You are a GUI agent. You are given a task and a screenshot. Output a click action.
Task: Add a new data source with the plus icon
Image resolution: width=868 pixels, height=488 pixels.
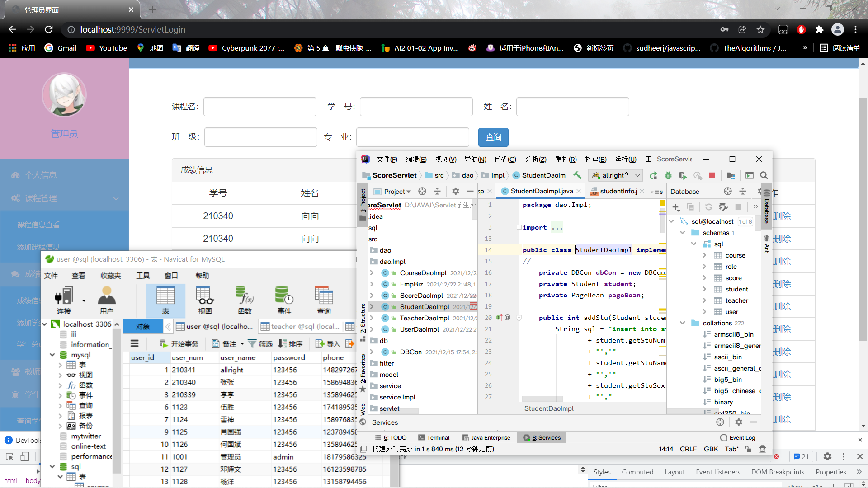tap(675, 207)
